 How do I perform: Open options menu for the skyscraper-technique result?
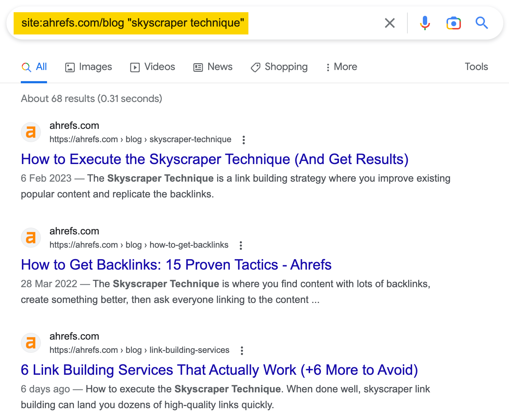click(x=243, y=140)
